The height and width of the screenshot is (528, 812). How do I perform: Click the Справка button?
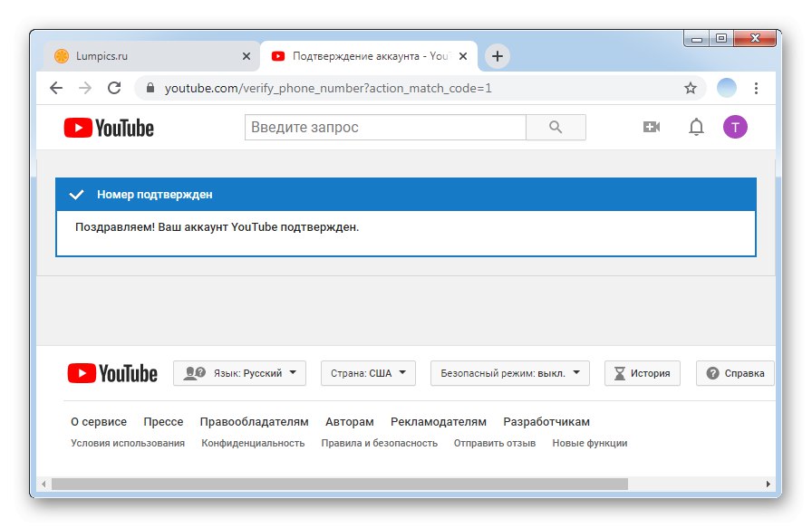click(735, 373)
